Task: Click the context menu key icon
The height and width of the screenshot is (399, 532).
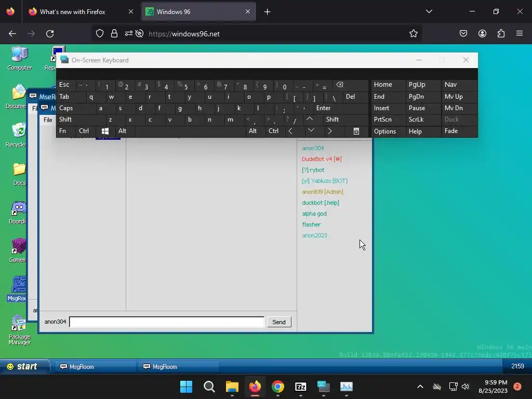Action: [x=356, y=131]
